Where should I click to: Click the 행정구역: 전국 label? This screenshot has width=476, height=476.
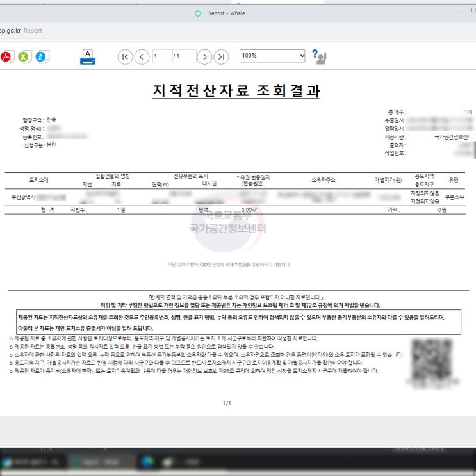click(39, 120)
